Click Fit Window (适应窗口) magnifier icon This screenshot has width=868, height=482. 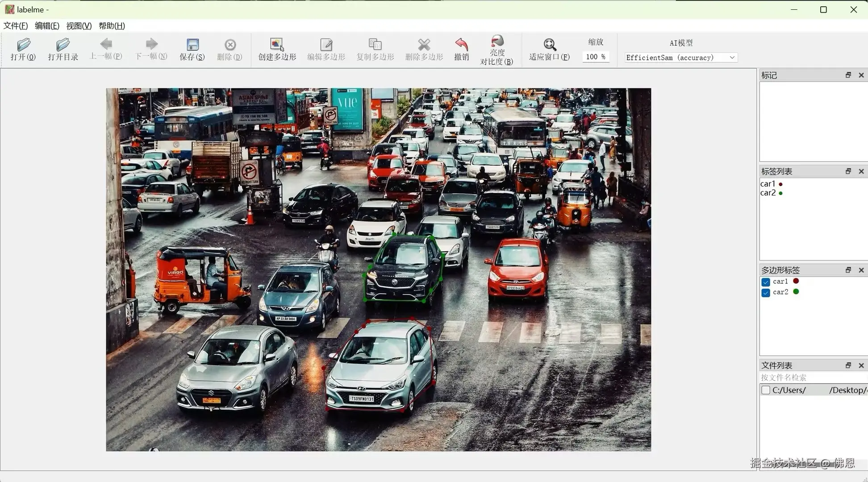[549, 45]
